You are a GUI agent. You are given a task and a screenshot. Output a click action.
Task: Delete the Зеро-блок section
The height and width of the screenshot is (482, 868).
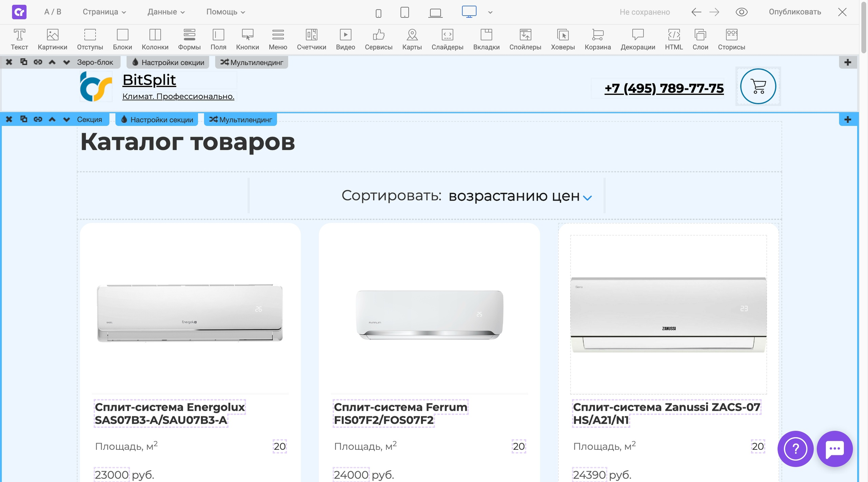(9, 62)
